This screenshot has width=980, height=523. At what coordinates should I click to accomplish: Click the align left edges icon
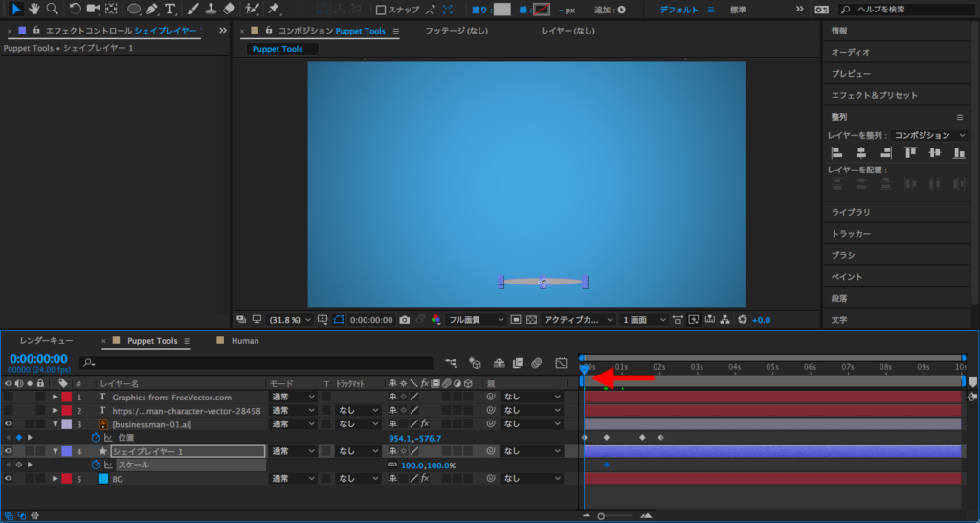[x=836, y=152]
